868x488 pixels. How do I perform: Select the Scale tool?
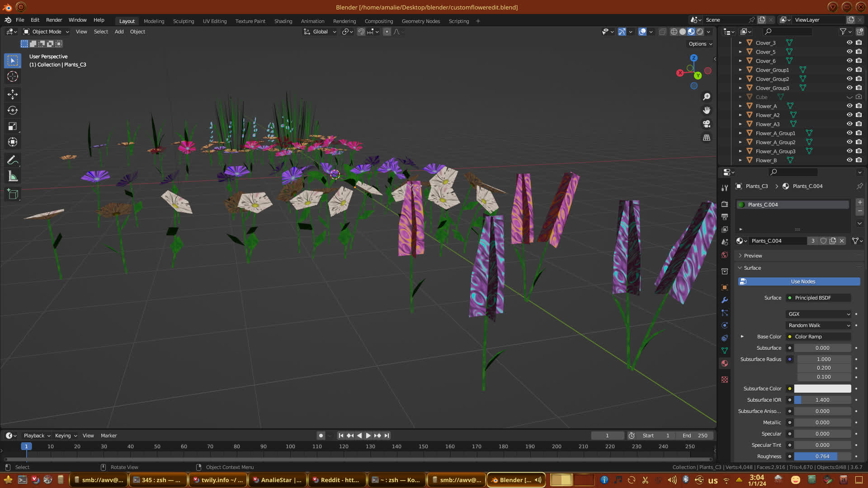[13, 127]
